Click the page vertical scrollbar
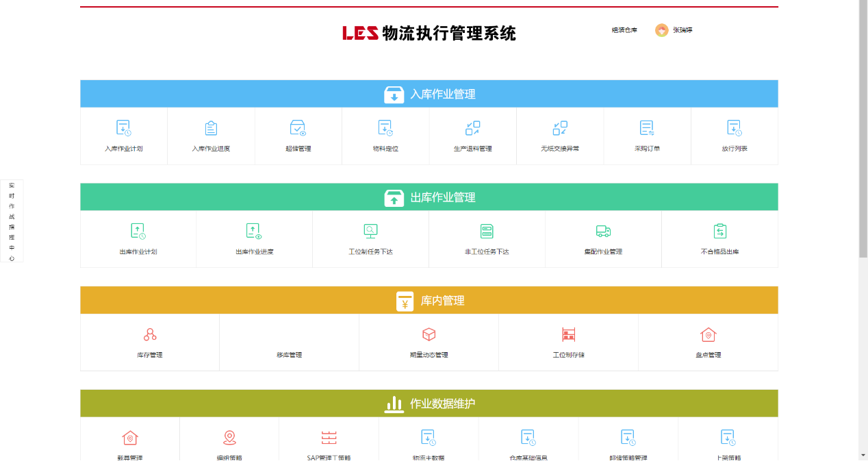Screen dimensions: 868x461 pos(863,137)
